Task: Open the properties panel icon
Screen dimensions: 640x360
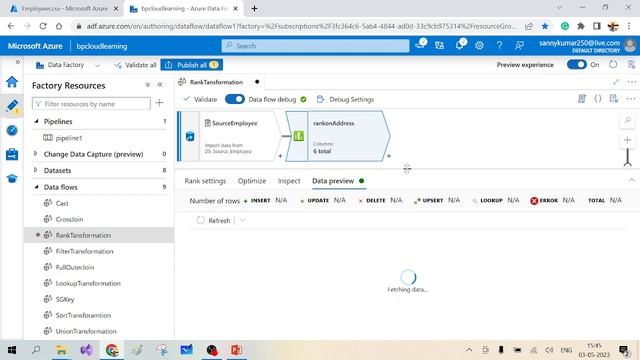Action: [x=614, y=98]
